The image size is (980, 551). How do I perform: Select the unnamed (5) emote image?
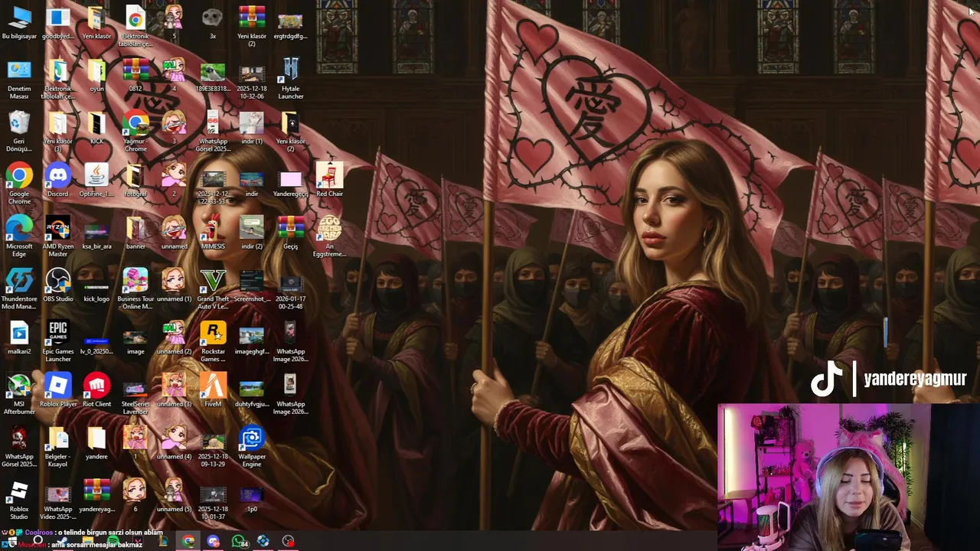coord(174,496)
